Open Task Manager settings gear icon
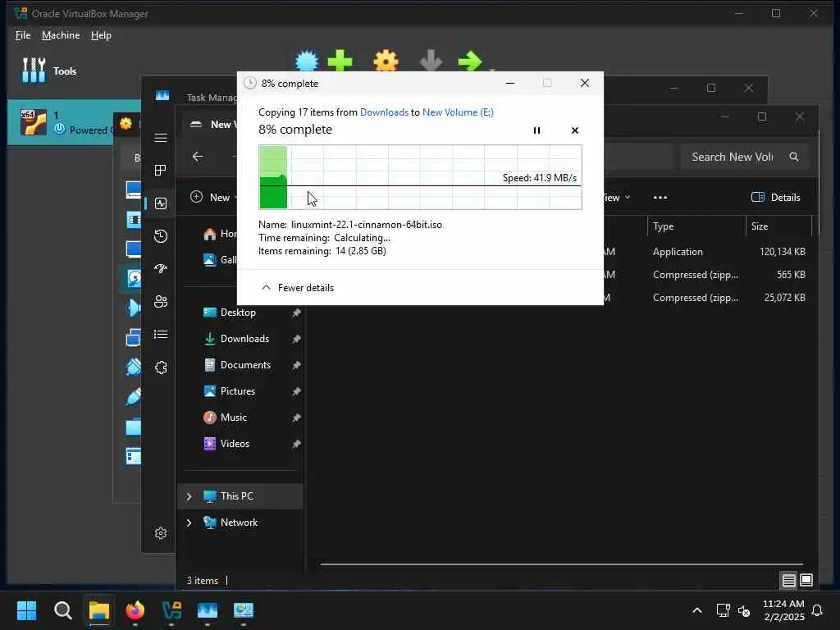The image size is (840, 630). point(161,533)
